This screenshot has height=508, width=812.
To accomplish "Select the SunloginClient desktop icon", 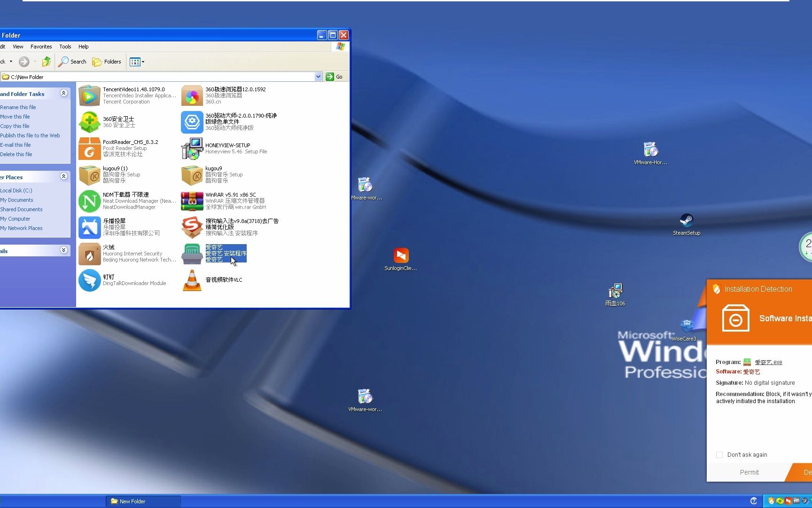I will (401, 255).
